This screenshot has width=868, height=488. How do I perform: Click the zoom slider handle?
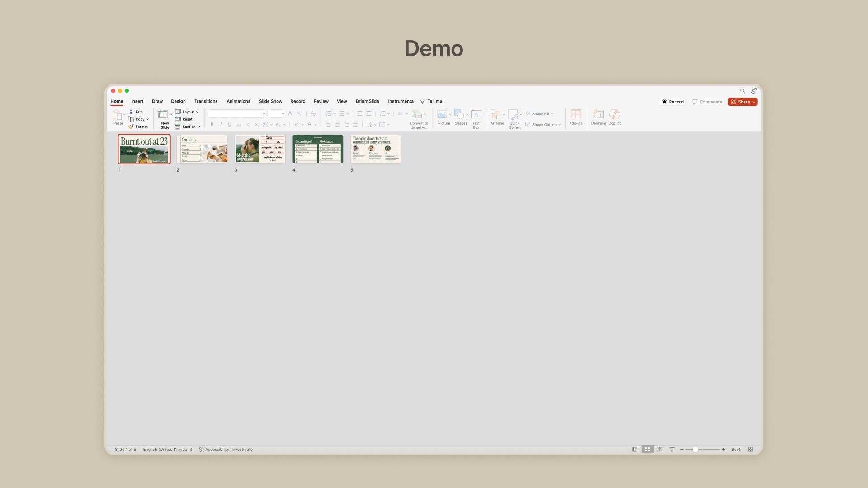[x=695, y=450]
